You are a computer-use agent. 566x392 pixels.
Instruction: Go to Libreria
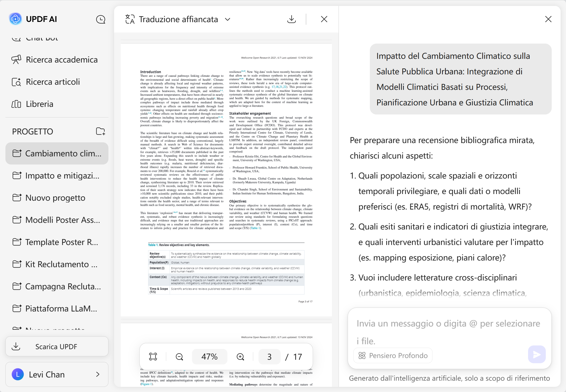[39, 104]
